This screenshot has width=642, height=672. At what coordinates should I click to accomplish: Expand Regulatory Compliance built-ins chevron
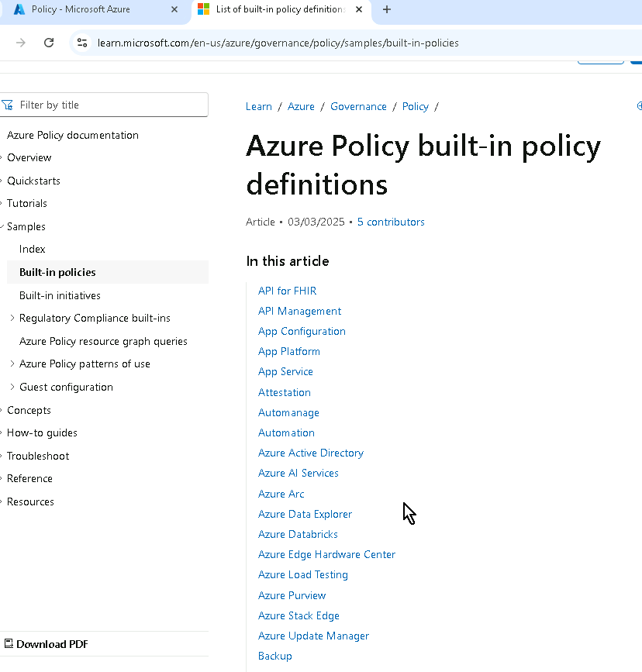coord(12,318)
